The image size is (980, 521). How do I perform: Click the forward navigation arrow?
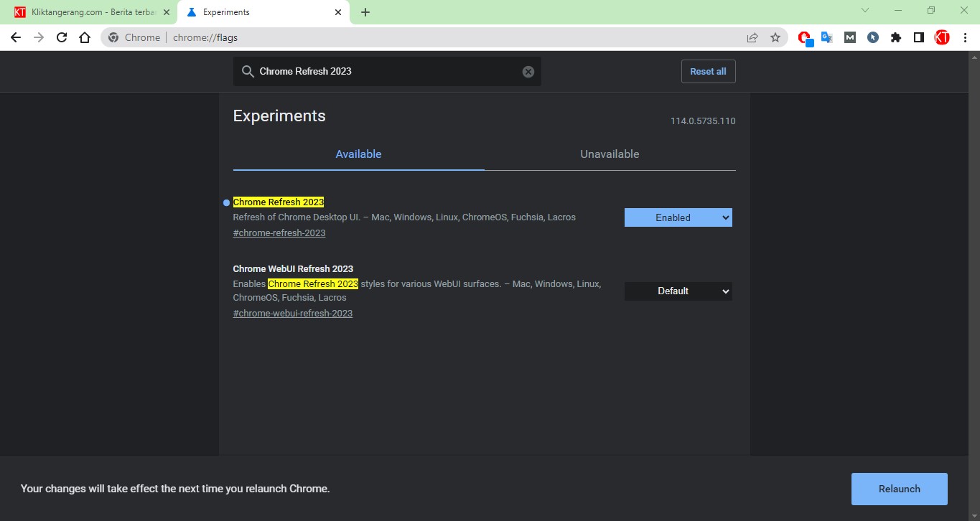coord(39,38)
